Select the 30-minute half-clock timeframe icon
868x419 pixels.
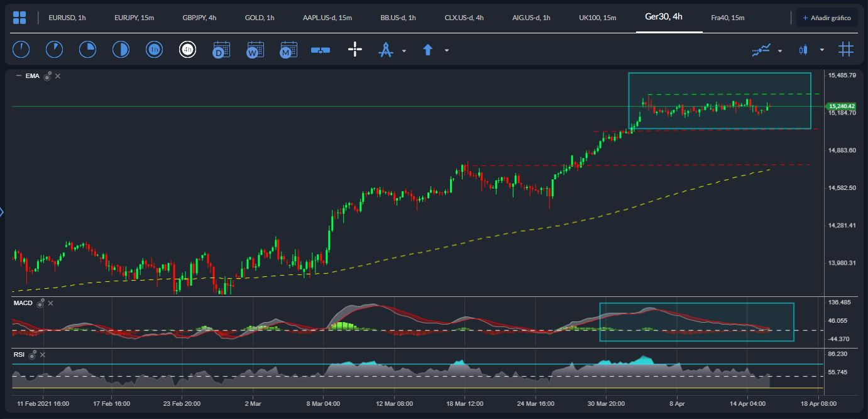(x=121, y=50)
